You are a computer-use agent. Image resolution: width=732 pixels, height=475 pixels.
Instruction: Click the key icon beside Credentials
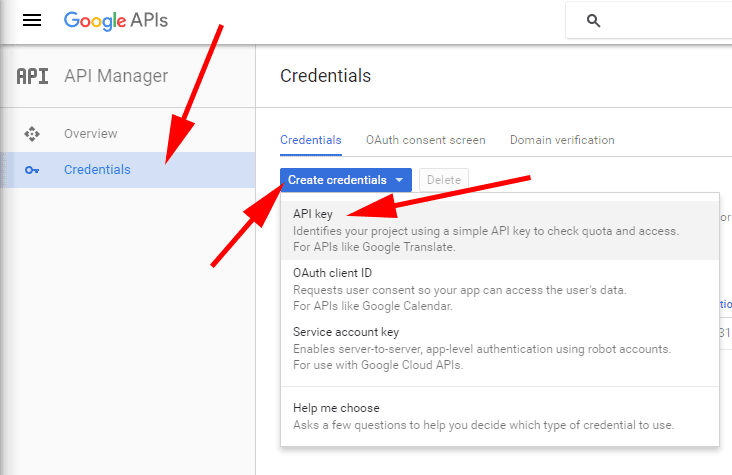(32, 170)
